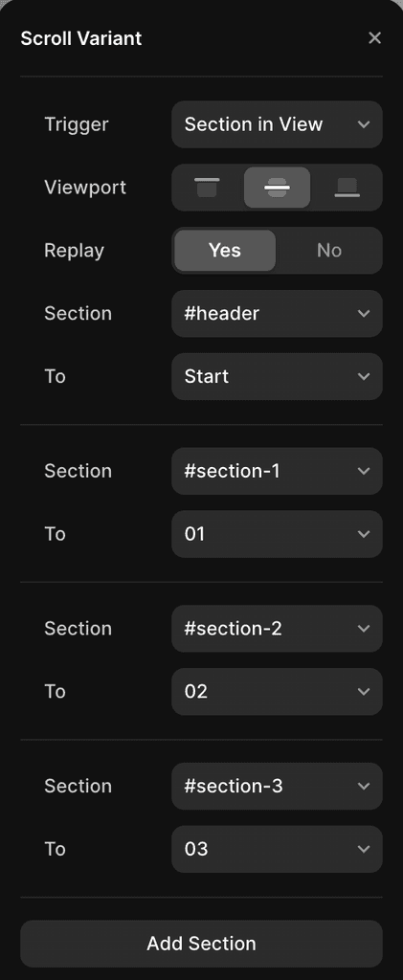Screen dimensions: 403x980
Task: Select the center viewport alignment icon
Action: [277, 188]
